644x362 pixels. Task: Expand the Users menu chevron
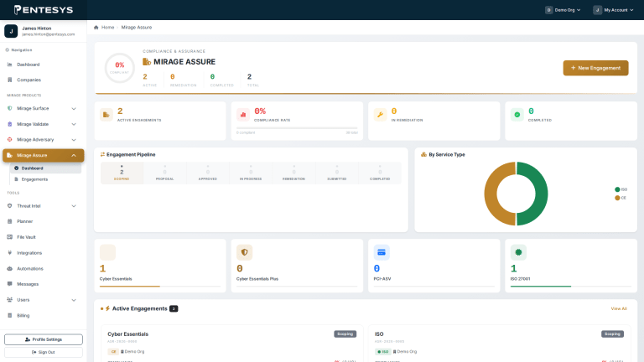(74, 300)
